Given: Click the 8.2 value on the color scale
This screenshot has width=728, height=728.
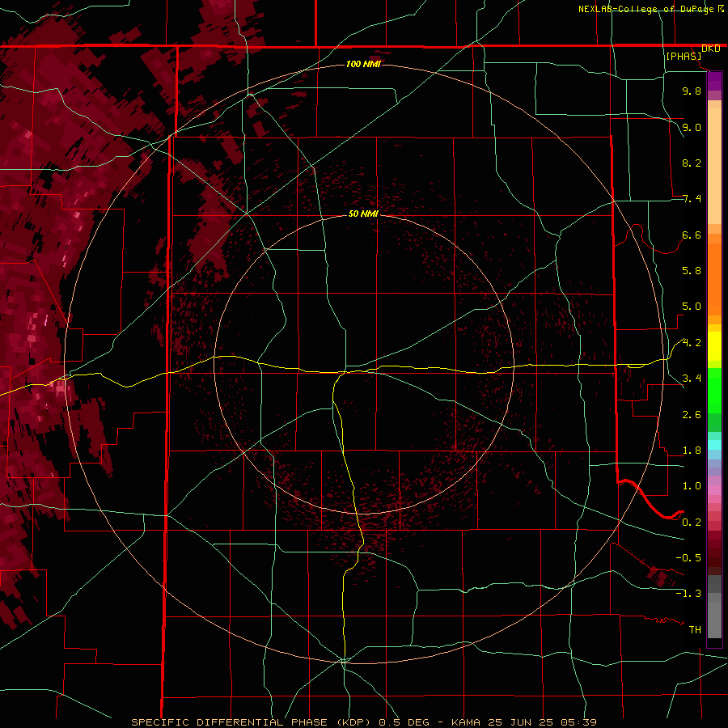Looking at the screenshot, I should click(692, 163).
